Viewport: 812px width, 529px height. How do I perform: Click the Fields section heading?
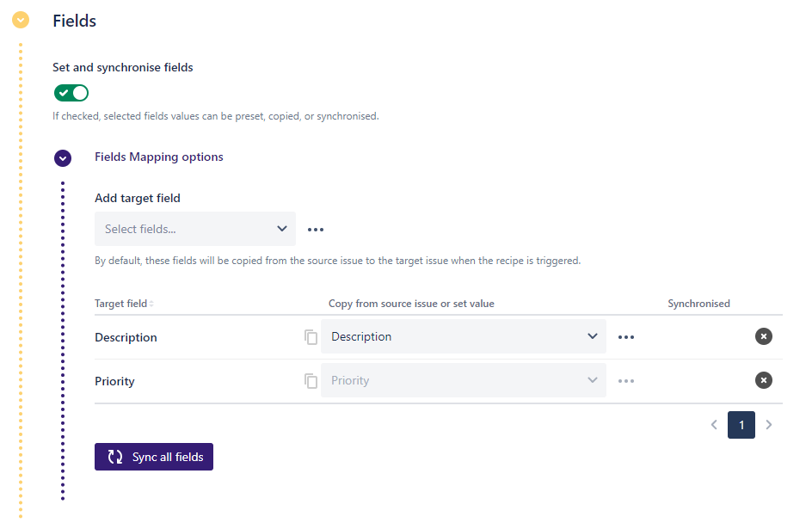tap(74, 21)
